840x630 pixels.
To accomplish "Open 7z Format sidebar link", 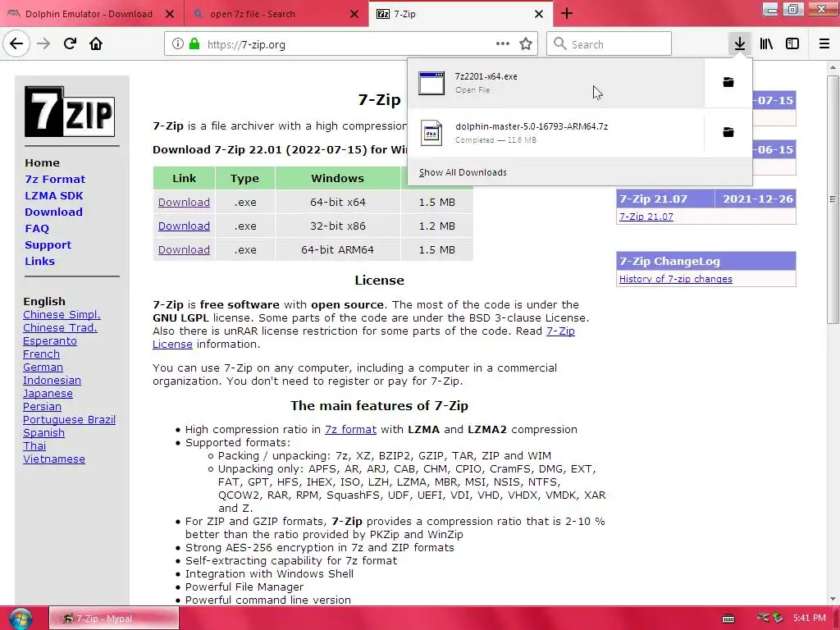I will pos(55,179).
